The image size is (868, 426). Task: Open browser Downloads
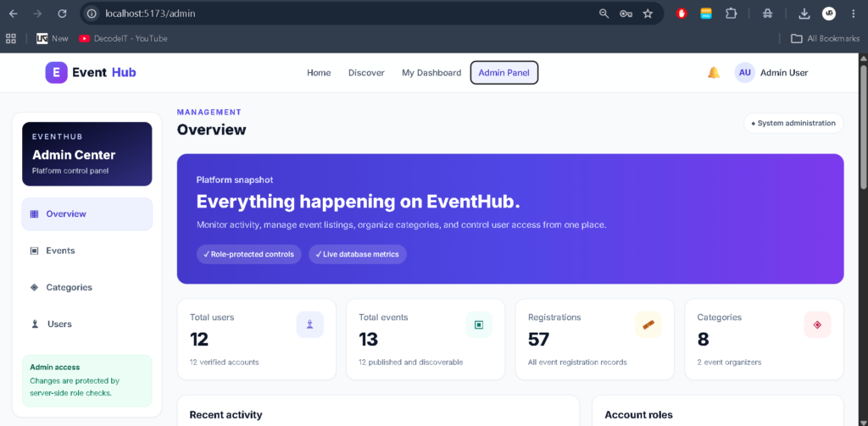coord(804,14)
